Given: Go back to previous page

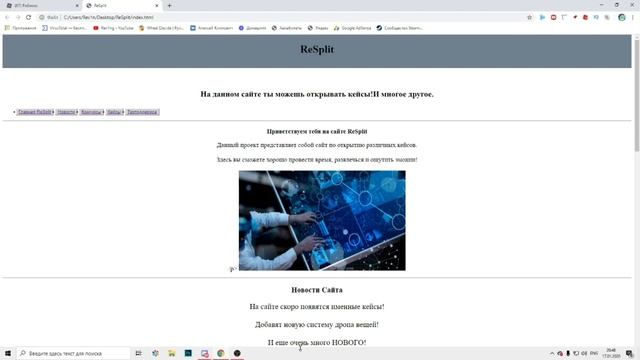Looking at the screenshot, I should coord(7,17).
